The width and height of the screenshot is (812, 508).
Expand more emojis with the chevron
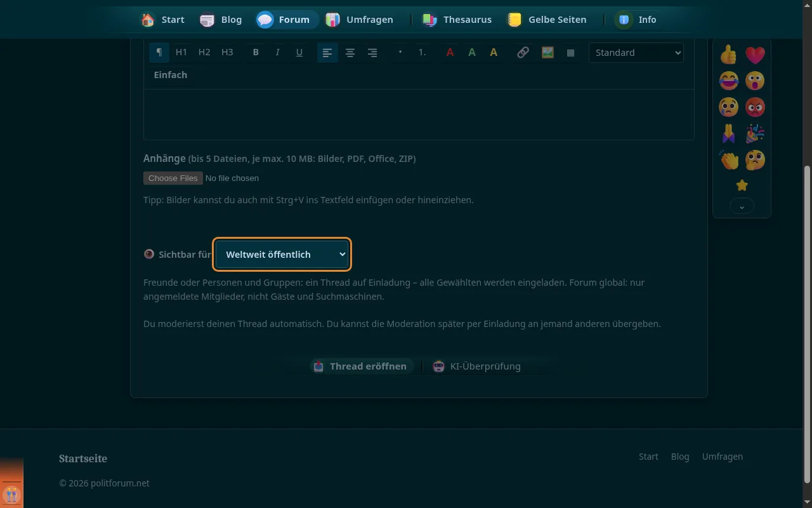742,206
